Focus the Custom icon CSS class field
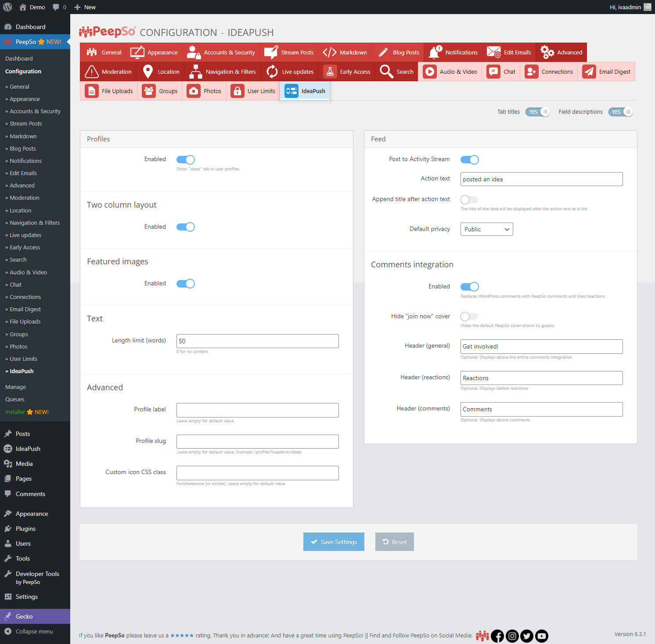This screenshot has height=644, width=655. 257,473
